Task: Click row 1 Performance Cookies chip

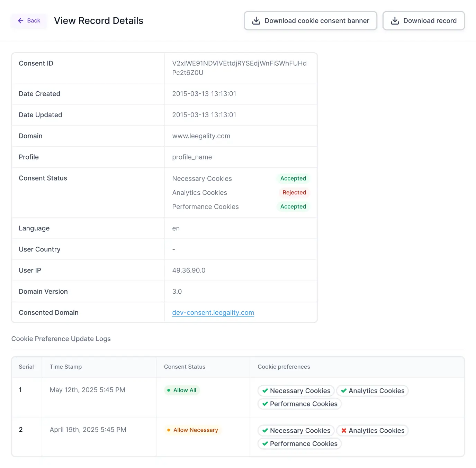Action: click(x=300, y=404)
